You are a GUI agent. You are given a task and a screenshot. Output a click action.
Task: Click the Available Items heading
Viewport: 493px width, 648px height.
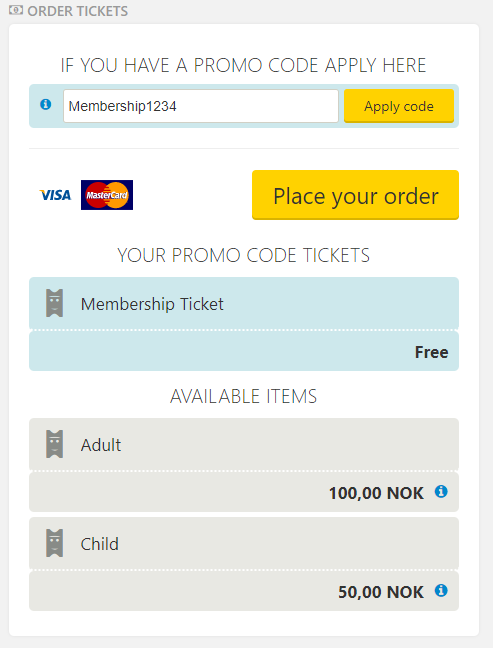(x=243, y=396)
